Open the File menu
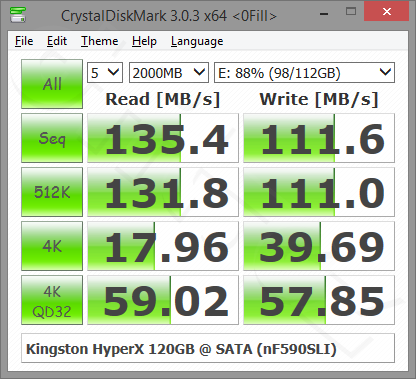This screenshot has height=379, width=416. (24, 41)
